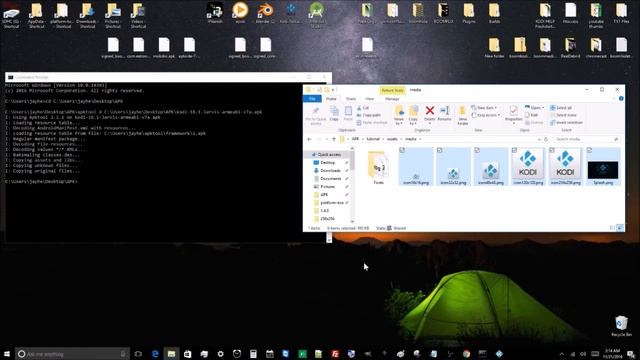
Task: Open Desktop in navigation pane
Action: pos(327,162)
